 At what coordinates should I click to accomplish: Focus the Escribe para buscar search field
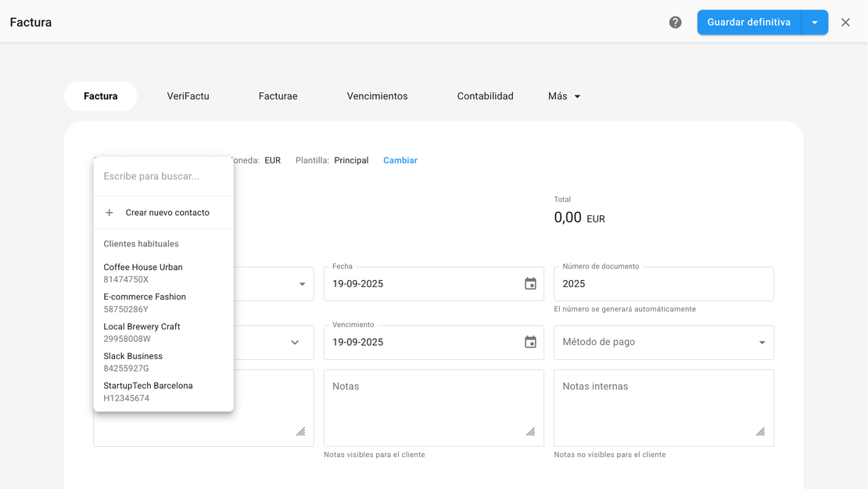[163, 177]
